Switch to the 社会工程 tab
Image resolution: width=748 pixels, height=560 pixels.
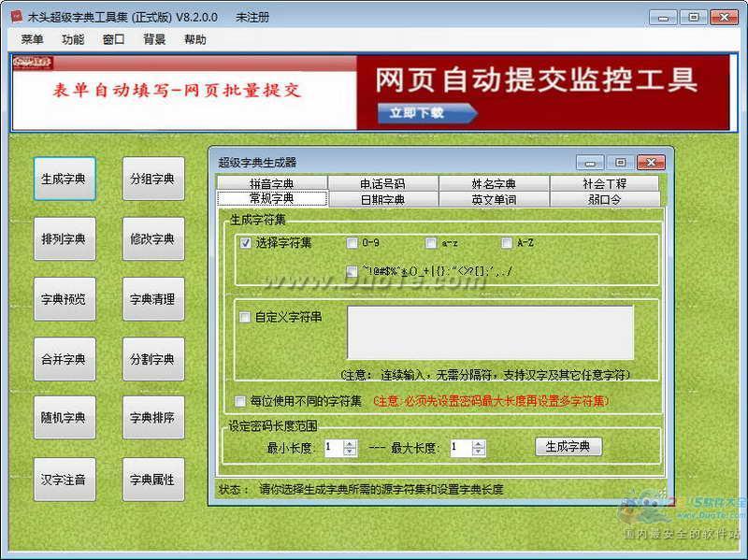[x=604, y=183]
